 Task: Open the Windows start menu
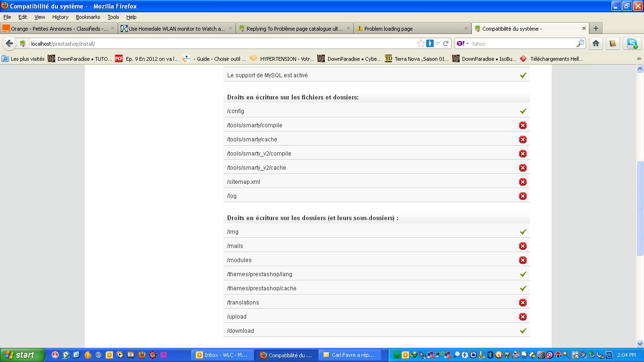(x=22, y=355)
